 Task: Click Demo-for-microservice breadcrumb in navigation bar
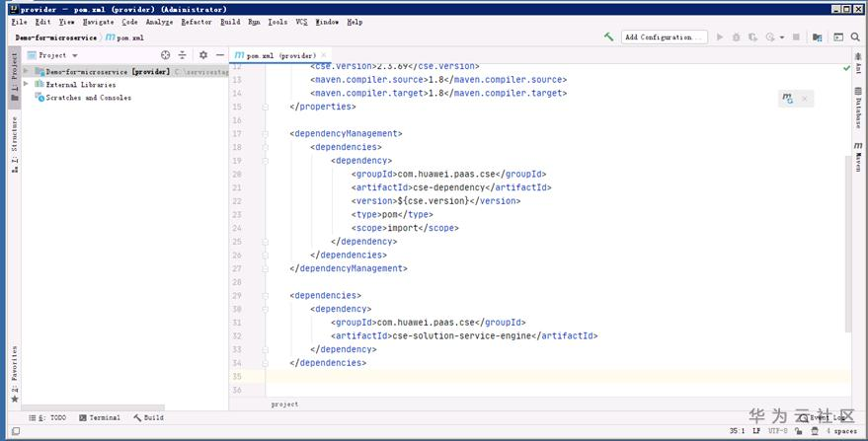tap(55, 37)
